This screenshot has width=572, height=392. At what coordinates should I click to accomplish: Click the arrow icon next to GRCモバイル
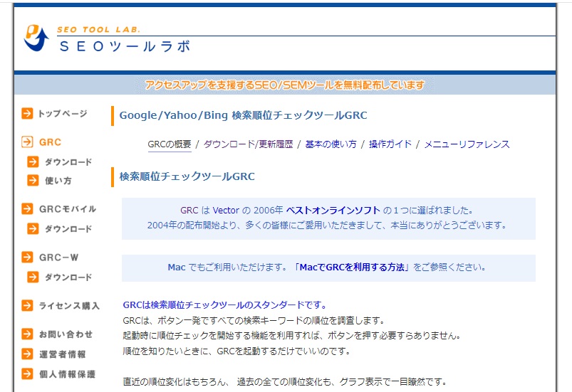(x=27, y=208)
